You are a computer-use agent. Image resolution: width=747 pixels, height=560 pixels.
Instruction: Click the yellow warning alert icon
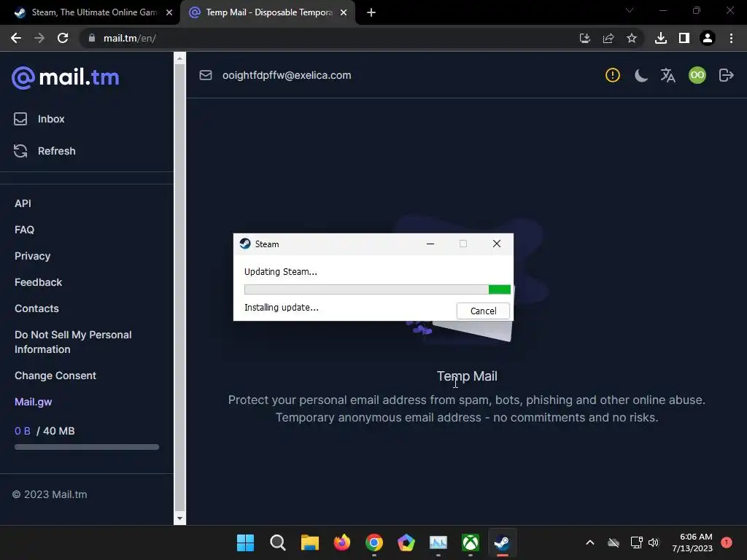613,75
